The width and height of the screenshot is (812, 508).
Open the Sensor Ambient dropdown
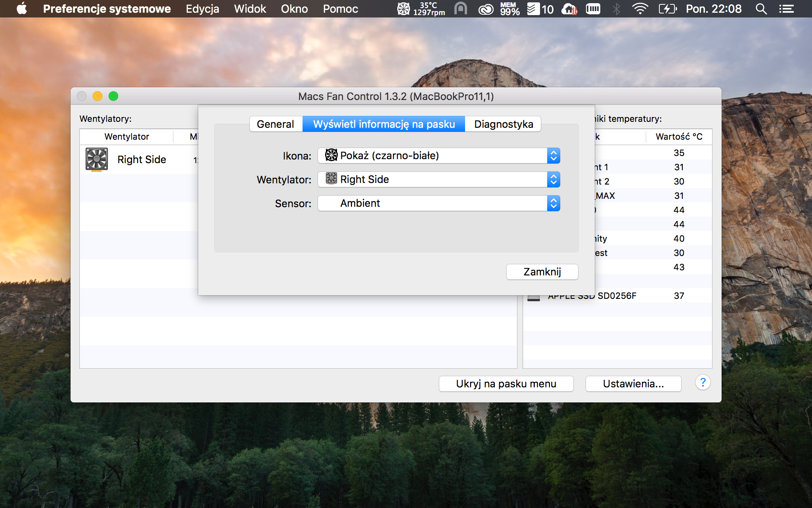[x=439, y=203]
